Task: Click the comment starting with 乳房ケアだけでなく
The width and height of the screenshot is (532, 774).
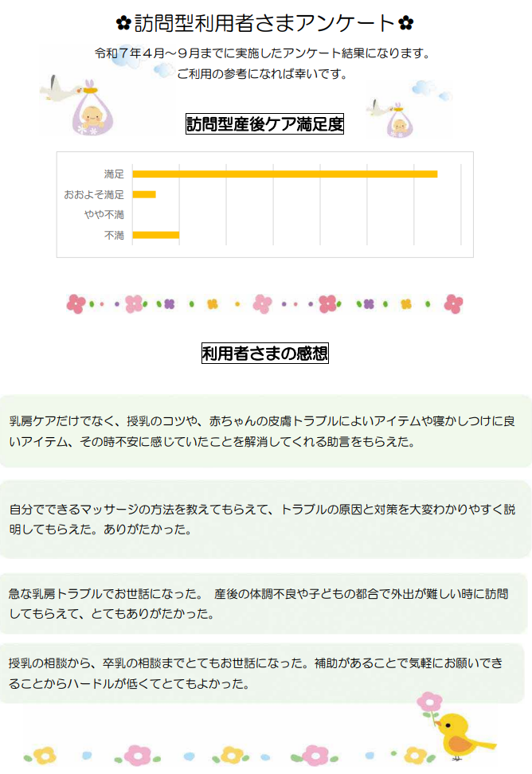Action: pos(264,430)
